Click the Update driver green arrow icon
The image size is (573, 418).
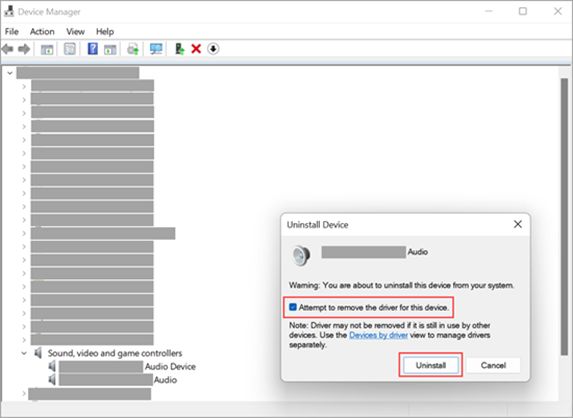(179, 49)
